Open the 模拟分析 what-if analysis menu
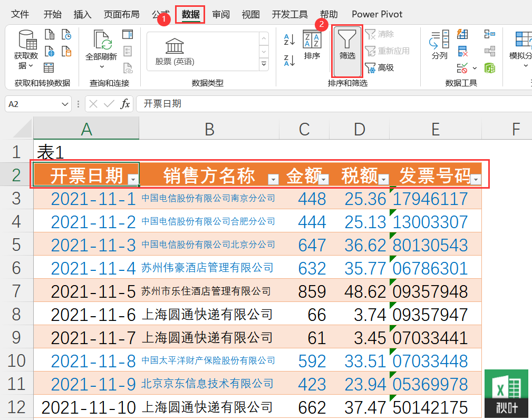 (x=520, y=50)
